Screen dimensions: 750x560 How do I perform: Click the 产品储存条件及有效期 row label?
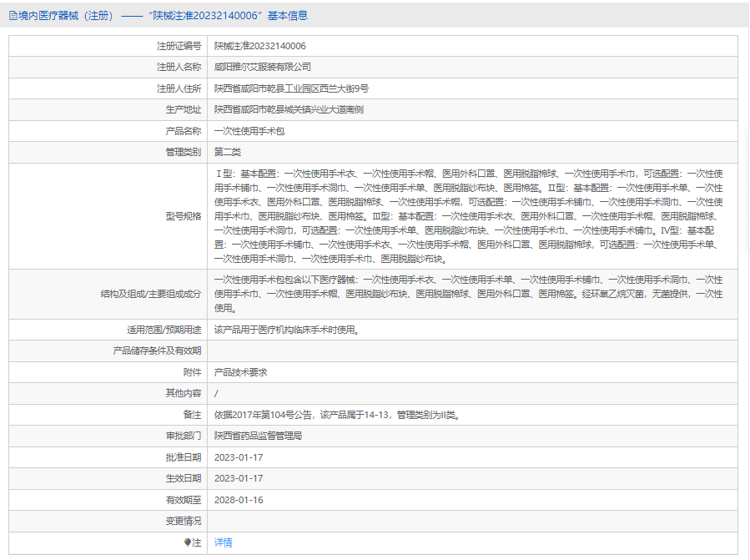tap(157, 351)
